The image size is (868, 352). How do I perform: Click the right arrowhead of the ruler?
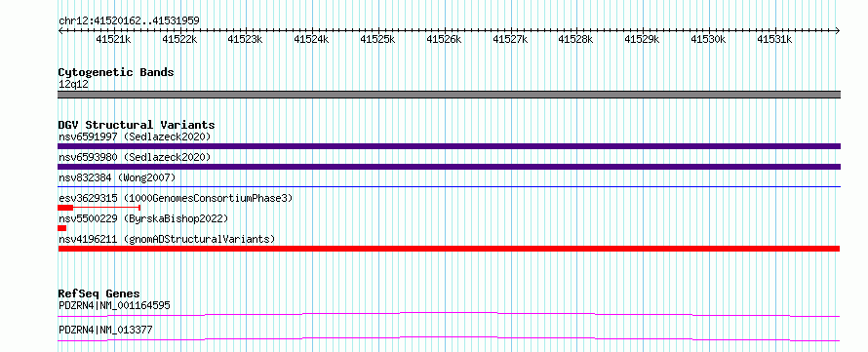[x=838, y=30]
